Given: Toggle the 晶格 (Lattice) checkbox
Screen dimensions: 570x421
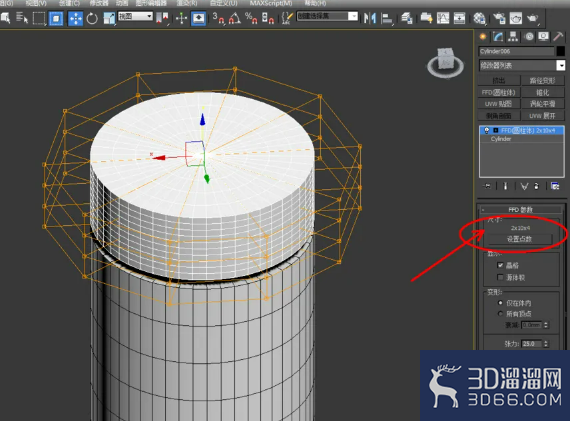Looking at the screenshot, I should pyautogui.click(x=500, y=265).
